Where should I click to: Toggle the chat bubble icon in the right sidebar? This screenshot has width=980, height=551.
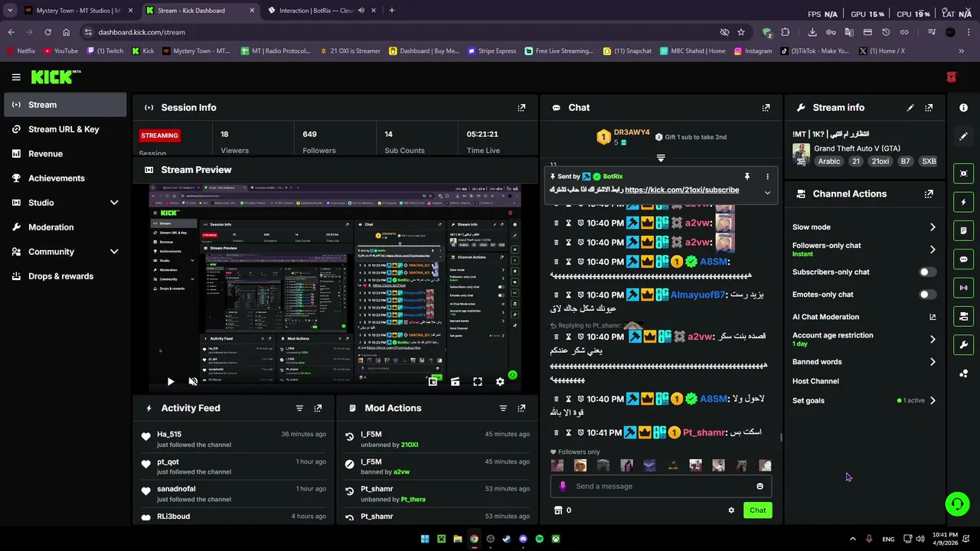coord(964,259)
